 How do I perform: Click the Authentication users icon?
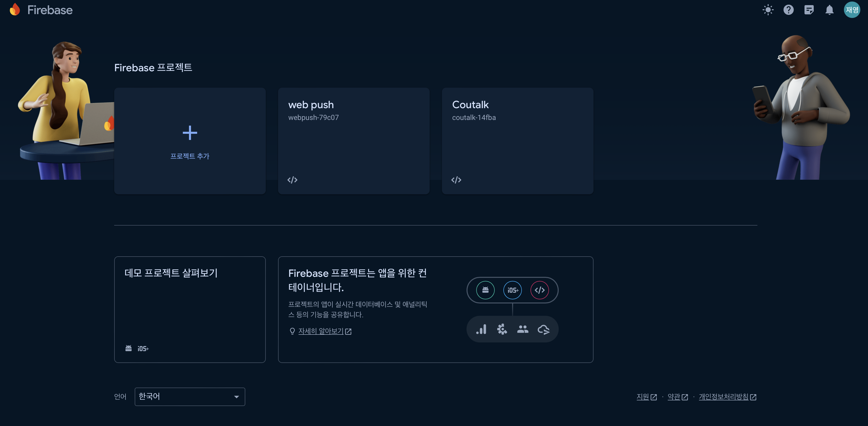tap(523, 329)
